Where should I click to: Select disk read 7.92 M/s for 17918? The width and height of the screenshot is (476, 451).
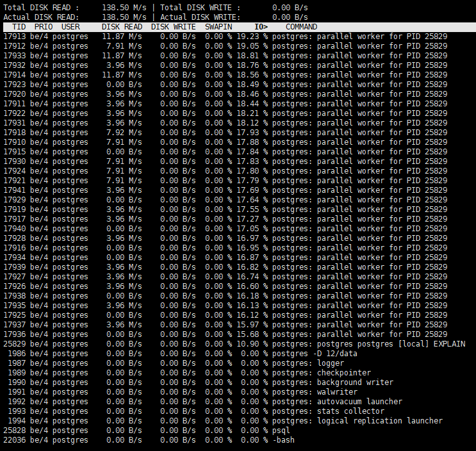124,133
